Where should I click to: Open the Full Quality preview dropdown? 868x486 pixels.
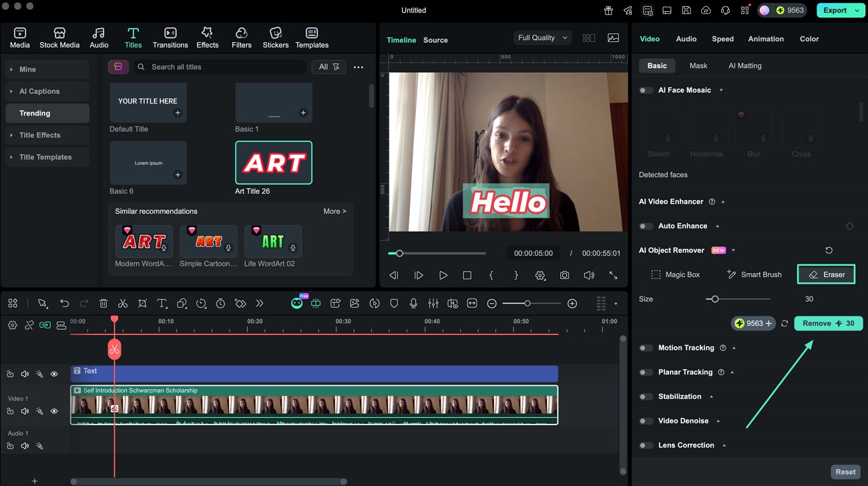click(x=542, y=37)
